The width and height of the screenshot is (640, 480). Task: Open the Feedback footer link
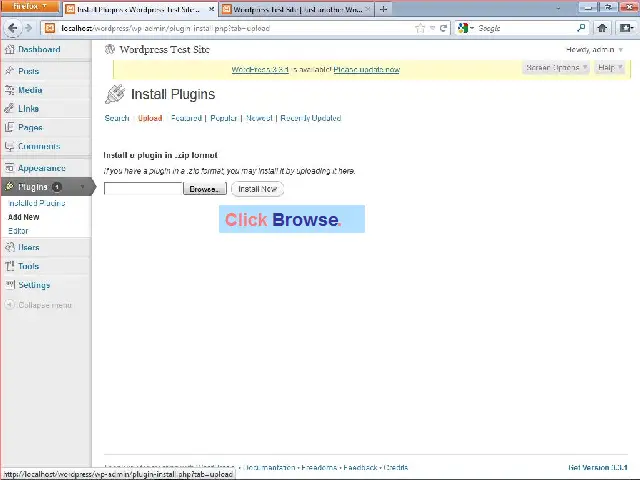tap(360, 467)
